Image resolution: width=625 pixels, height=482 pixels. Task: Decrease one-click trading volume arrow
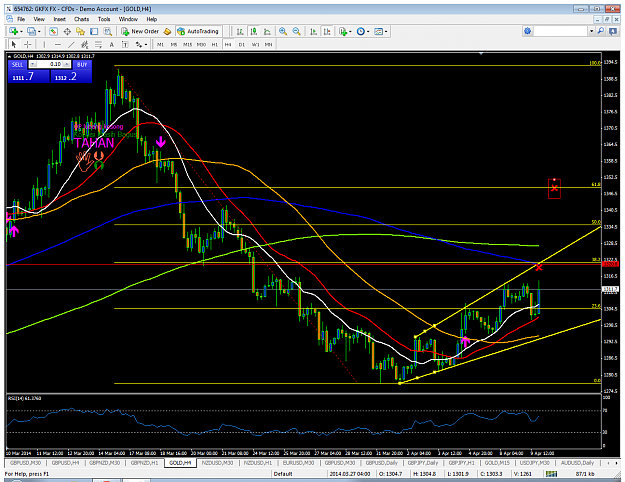coord(33,64)
